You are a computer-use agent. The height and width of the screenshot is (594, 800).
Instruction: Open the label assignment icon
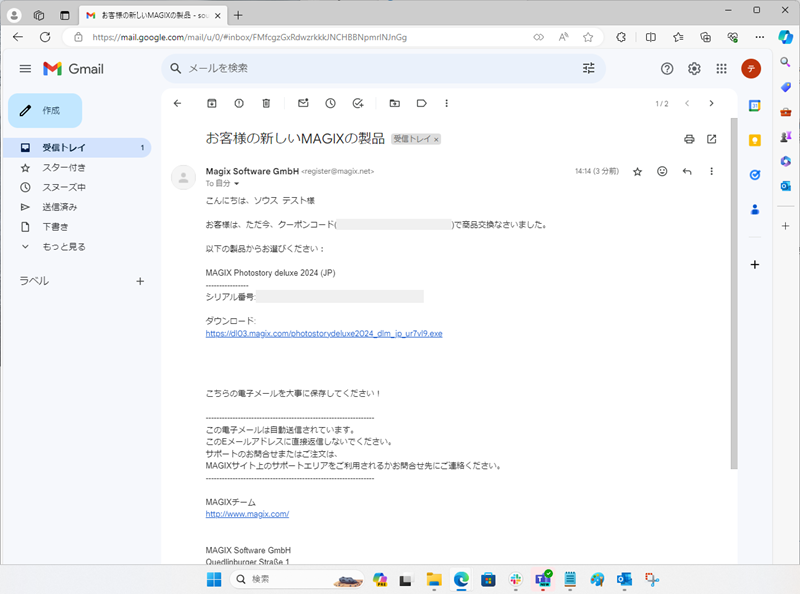coord(421,103)
